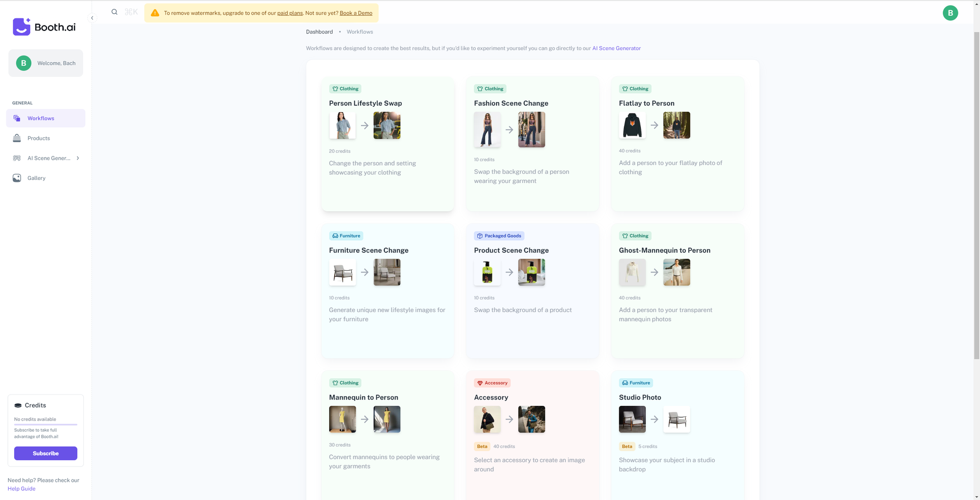This screenshot has height=500, width=980.
Task: Click the Credits coin stack icon
Action: coord(18,405)
